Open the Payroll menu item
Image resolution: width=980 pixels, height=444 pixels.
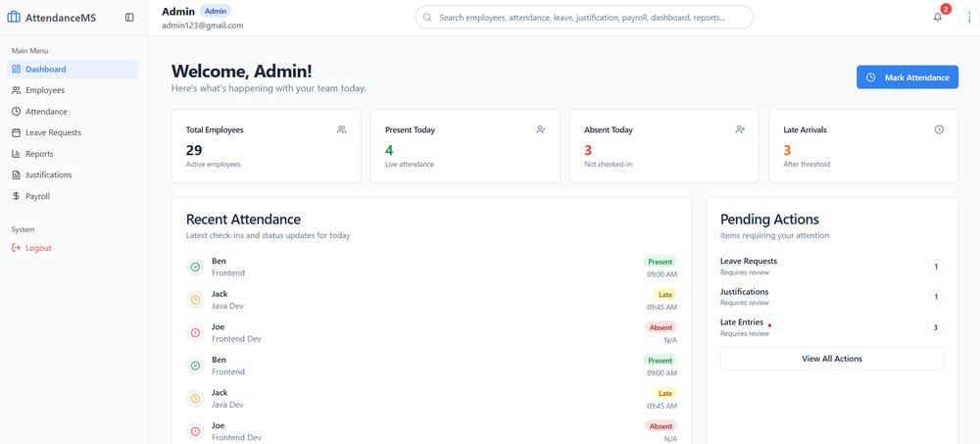coord(73,196)
